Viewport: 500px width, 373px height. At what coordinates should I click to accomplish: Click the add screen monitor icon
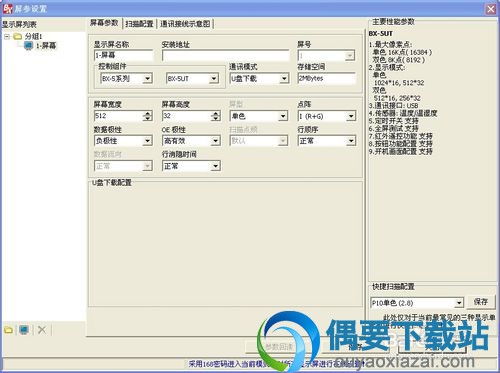pyautogui.click(x=24, y=330)
